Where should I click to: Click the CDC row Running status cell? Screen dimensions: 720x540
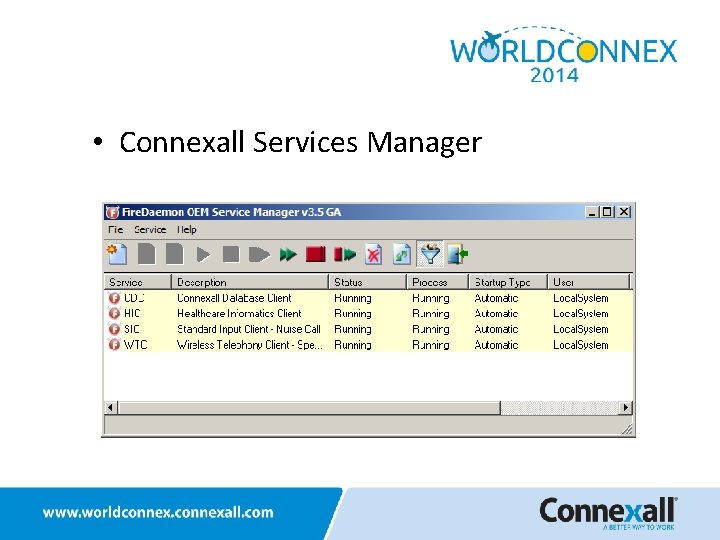tap(353, 298)
